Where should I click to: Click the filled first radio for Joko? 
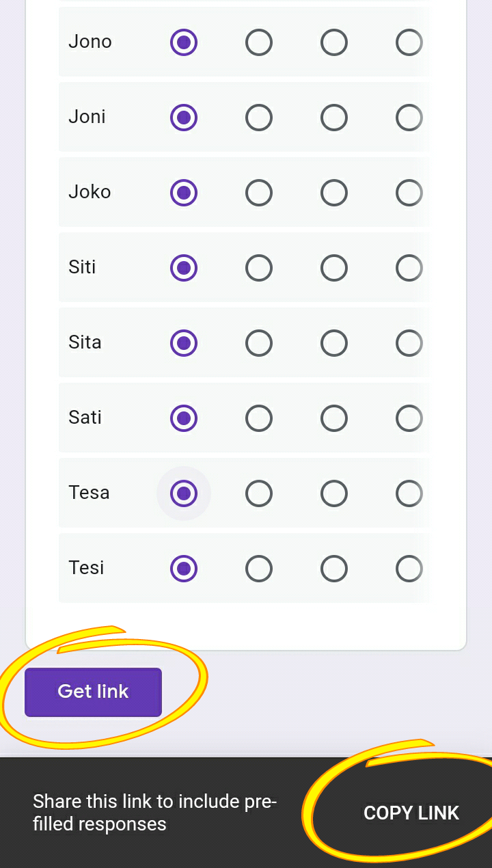pos(183,193)
